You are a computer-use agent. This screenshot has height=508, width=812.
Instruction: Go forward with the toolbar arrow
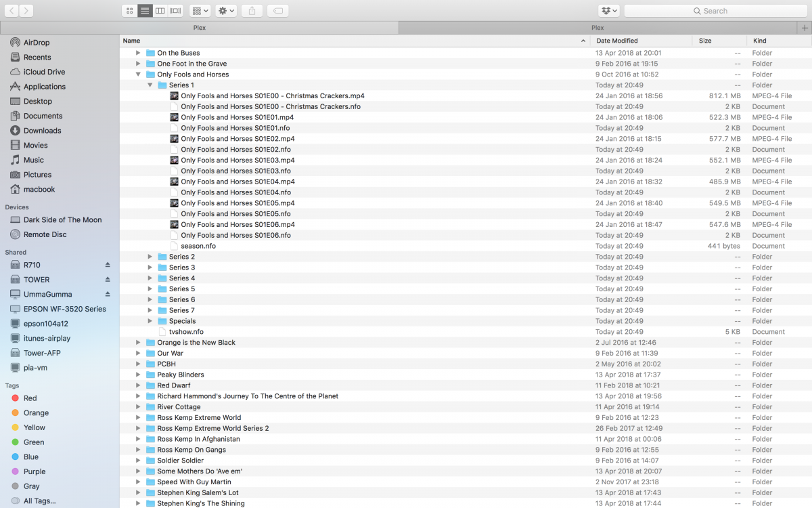[26, 10]
